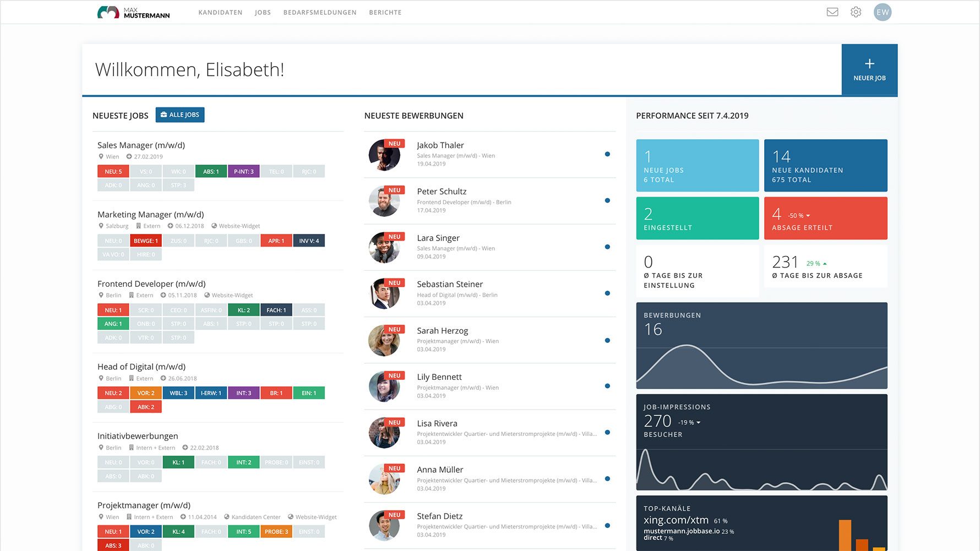Click the red ABK: 2 status badge
This screenshot has width=980, height=551.
point(145,407)
